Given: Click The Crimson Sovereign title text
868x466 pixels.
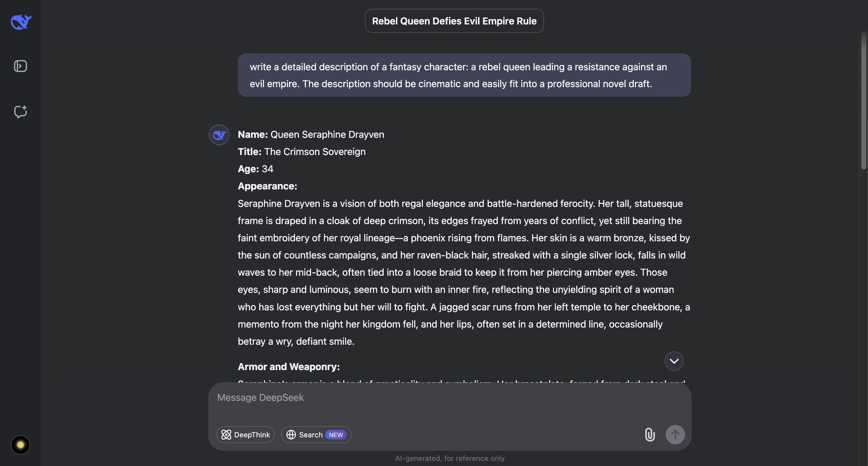Looking at the screenshot, I should 314,152.
